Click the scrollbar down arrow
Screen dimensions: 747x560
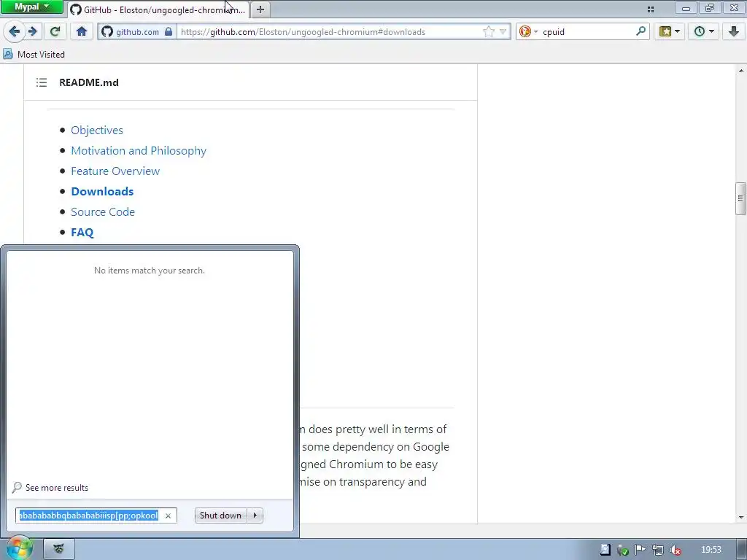coord(740,517)
